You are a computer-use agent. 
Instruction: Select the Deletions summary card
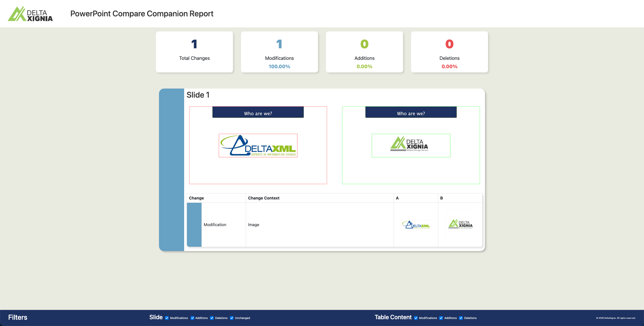click(450, 52)
